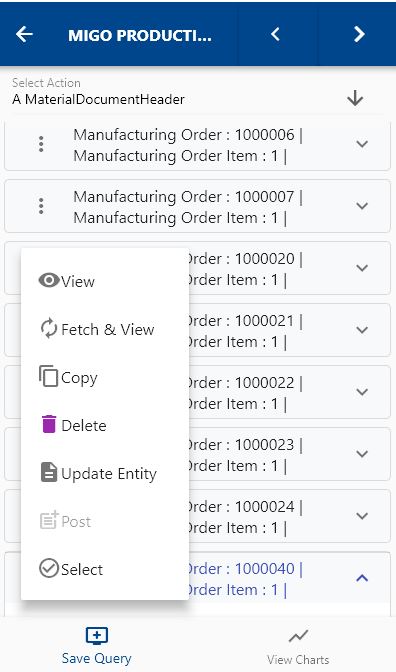Open the Select Action dropdown arrow
396x672 pixels.
[355, 99]
